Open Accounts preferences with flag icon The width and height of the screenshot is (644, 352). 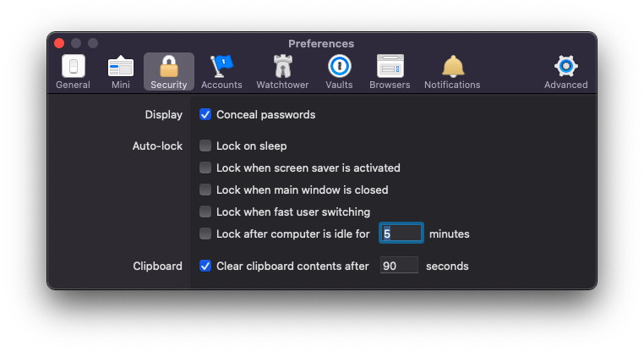coord(221,72)
